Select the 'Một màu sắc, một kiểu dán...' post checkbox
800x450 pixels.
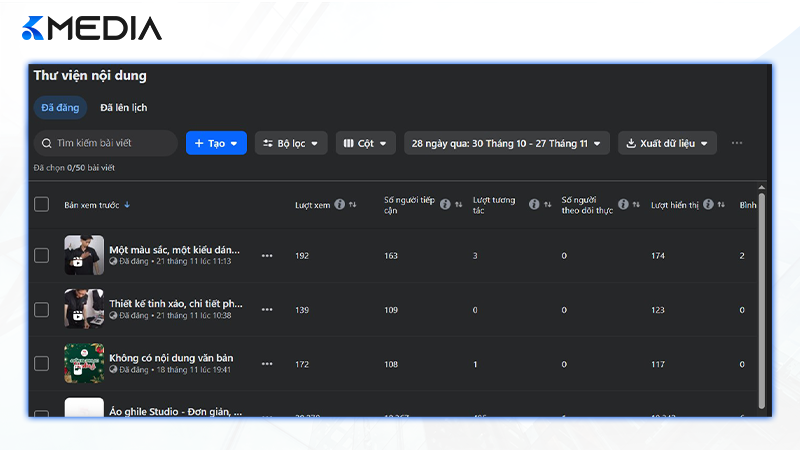coord(41,255)
